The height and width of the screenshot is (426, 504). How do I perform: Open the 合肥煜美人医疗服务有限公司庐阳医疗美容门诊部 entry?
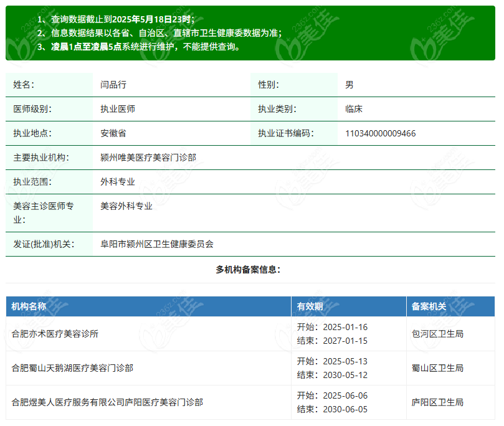click(x=107, y=402)
